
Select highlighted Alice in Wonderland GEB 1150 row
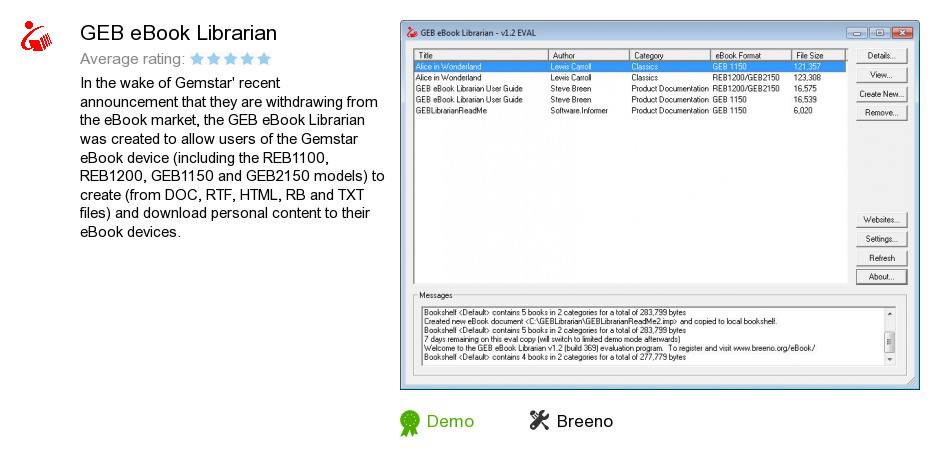(x=629, y=67)
